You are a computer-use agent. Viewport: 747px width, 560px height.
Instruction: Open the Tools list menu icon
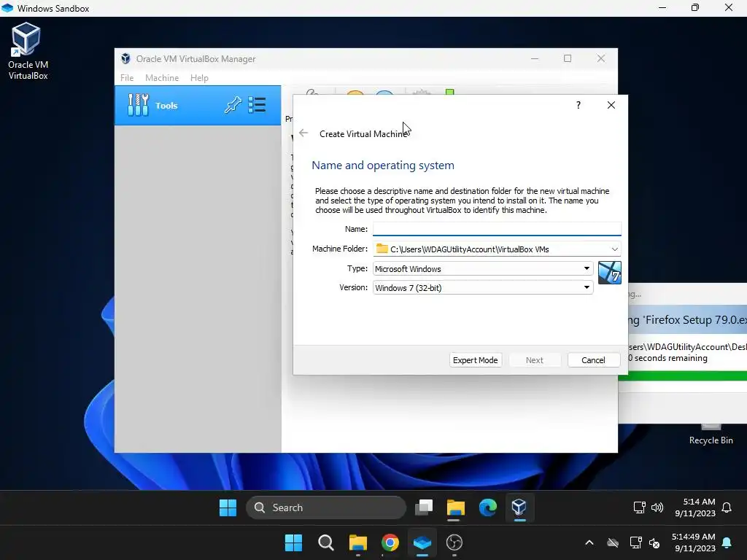257,105
